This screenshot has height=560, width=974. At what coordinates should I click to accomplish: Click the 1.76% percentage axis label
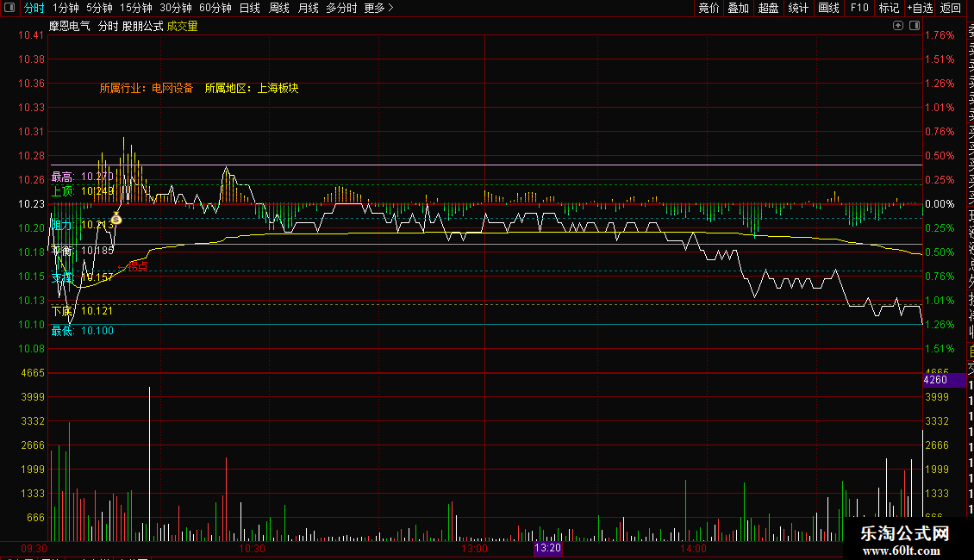tap(940, 35)
